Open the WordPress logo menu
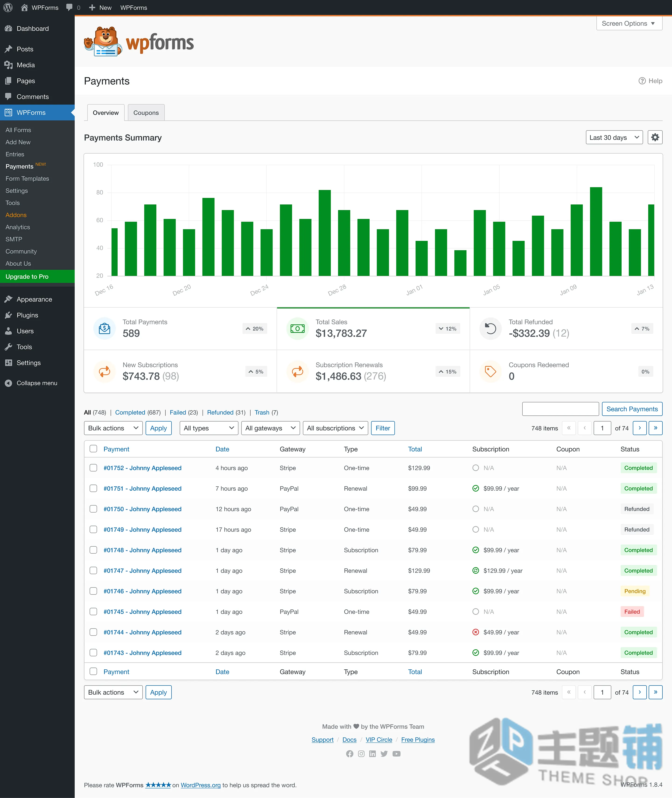This screenshot has width=672, height=798. (x=8, y=8)
